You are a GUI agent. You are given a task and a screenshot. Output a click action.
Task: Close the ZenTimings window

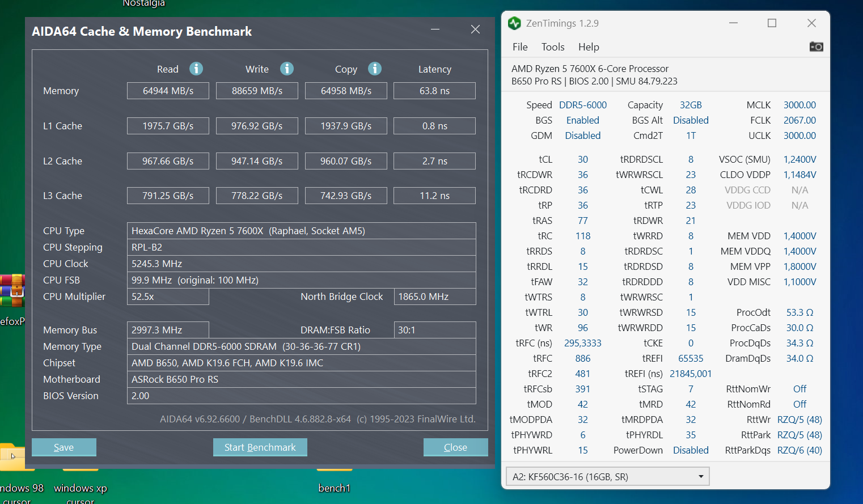point(811,23)
